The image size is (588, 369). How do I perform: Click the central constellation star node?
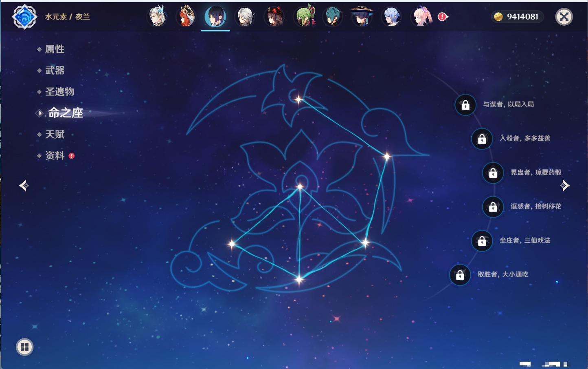[x=300, y=187]
